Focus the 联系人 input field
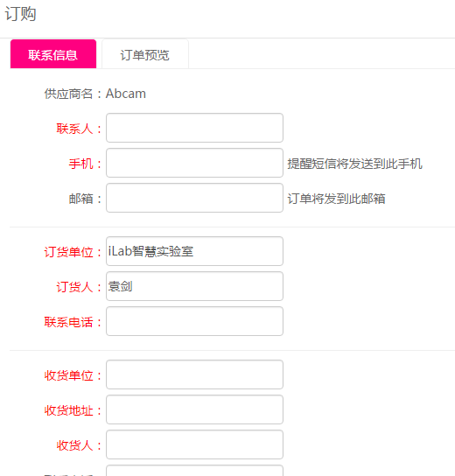The height and width of the screenshot is (476, 455). 194,128
